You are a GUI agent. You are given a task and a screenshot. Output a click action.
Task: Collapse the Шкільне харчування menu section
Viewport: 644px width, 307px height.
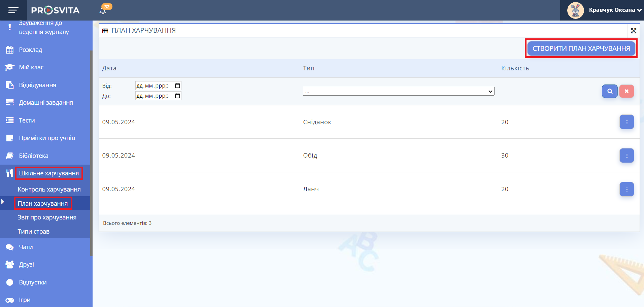(x=48, y=173)
